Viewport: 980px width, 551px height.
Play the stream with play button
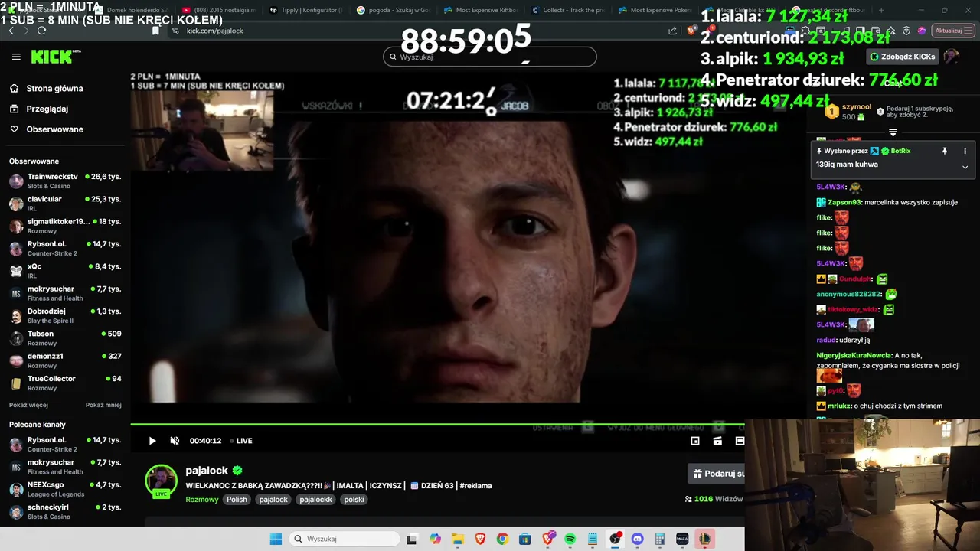[x=152, y=441]
